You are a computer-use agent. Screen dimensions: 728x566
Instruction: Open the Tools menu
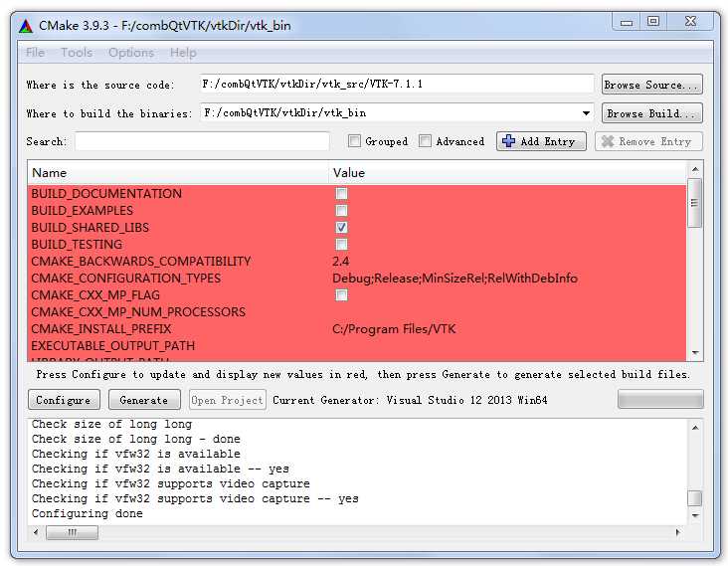point(77,53)
